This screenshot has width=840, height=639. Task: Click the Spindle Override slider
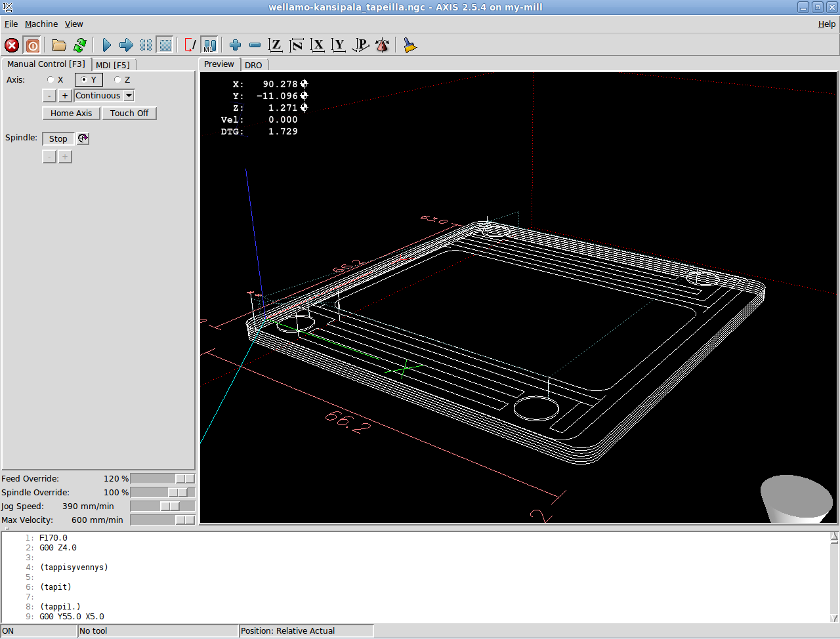pyautogui.click(x=163, y=493)
